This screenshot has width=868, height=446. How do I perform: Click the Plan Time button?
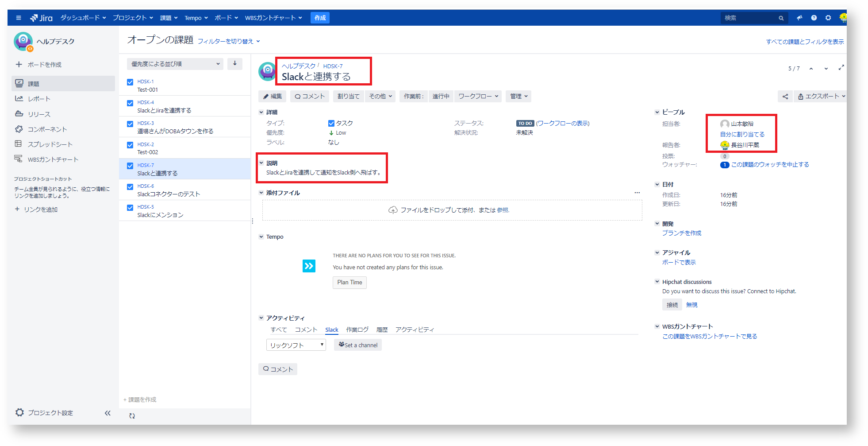pos(350,283)
